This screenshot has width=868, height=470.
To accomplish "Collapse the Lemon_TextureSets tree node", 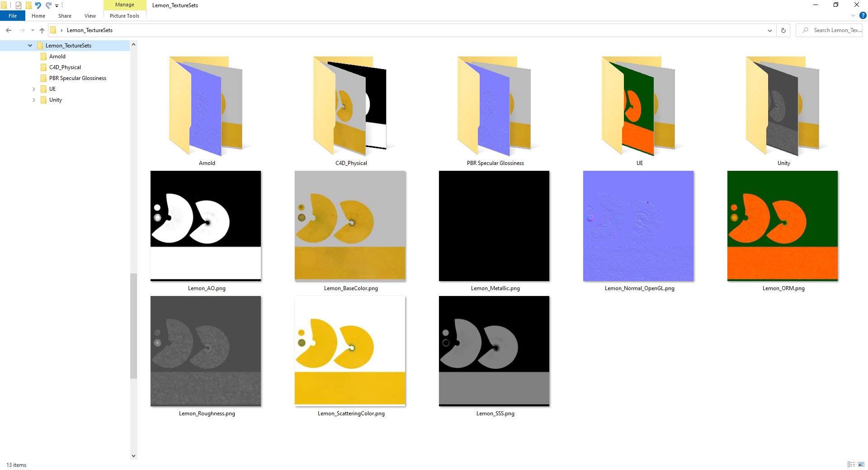I will pos(30,46).
